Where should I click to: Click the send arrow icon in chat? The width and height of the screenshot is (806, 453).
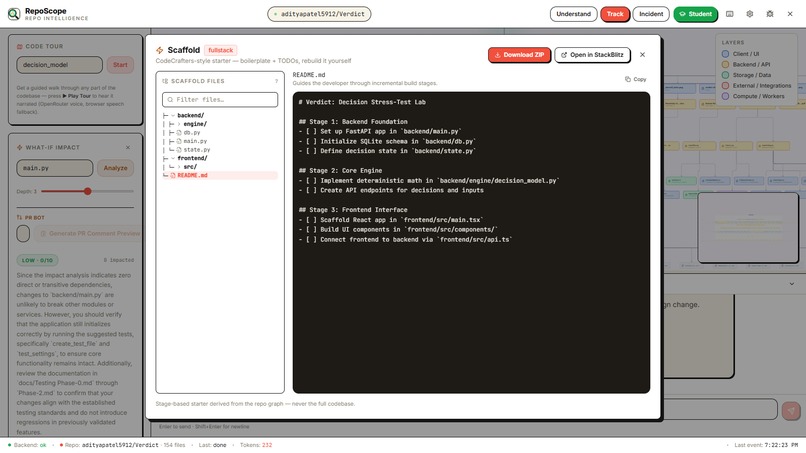coord(791,410)
